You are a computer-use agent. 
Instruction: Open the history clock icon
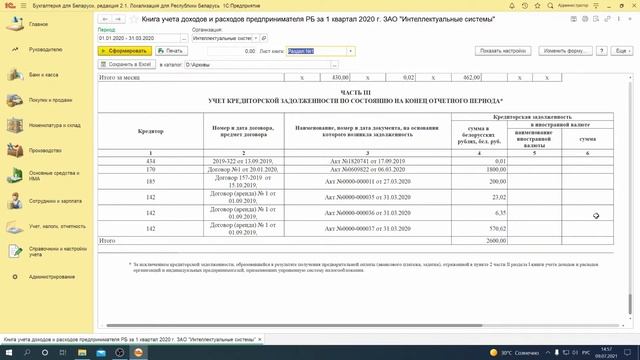525,6
